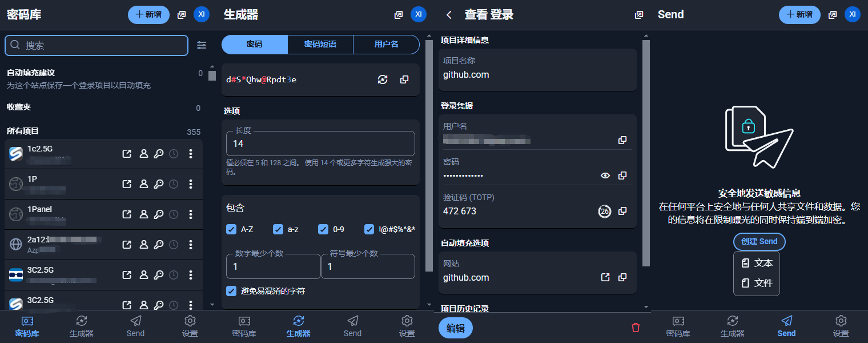
Task: Click the 编辑 button
Action: 455,328
